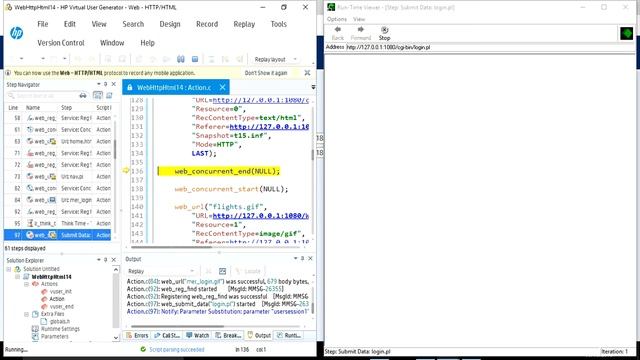Screen dimensions: 640x360
Task: Close the Solution Explorer panel
Action: [113, 260]
